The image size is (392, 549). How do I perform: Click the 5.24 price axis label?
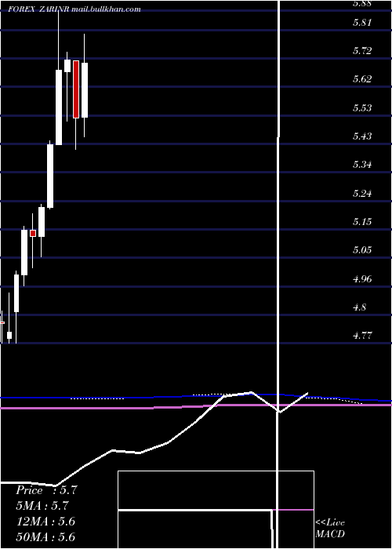361,194
